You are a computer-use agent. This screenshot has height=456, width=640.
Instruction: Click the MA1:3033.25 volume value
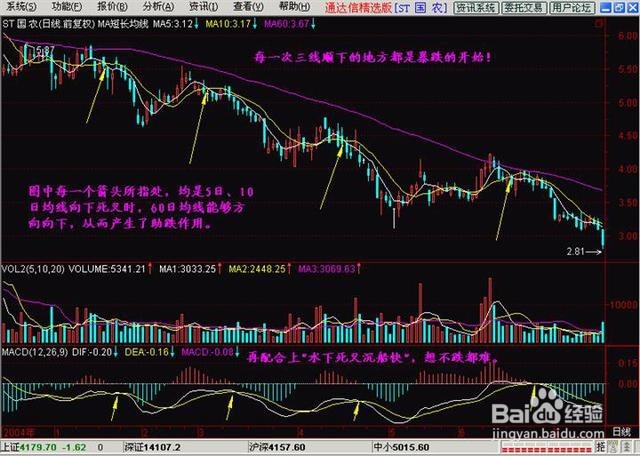coord(187,269)
